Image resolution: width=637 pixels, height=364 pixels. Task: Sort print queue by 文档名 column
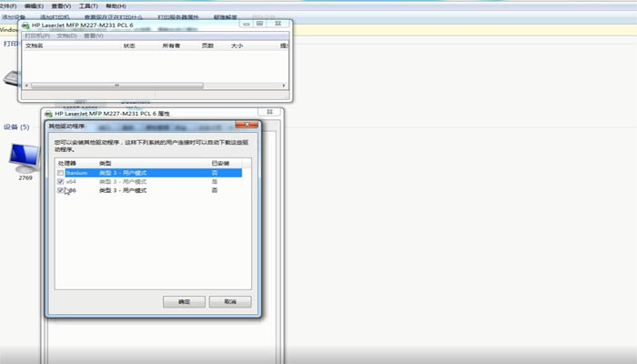[35, 45]
